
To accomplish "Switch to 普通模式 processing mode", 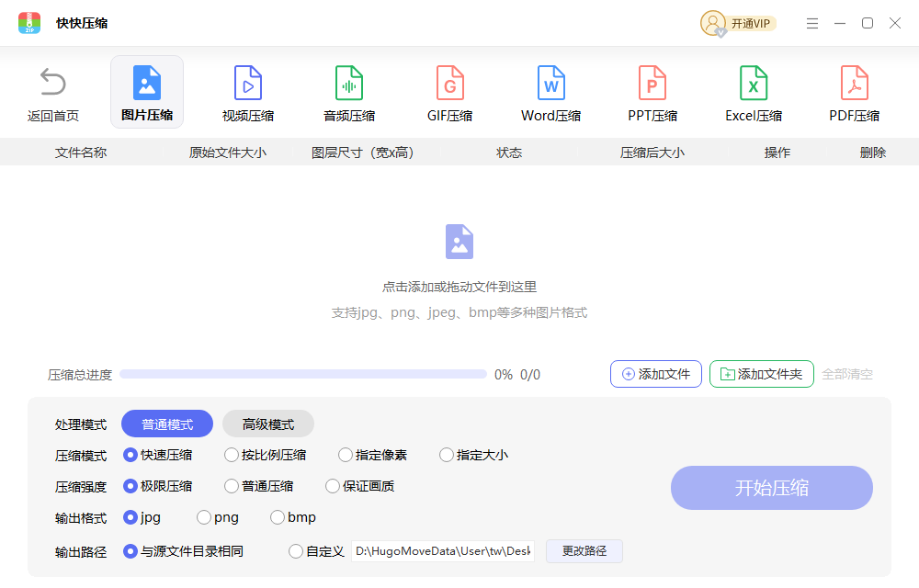I will pos(167,424).
